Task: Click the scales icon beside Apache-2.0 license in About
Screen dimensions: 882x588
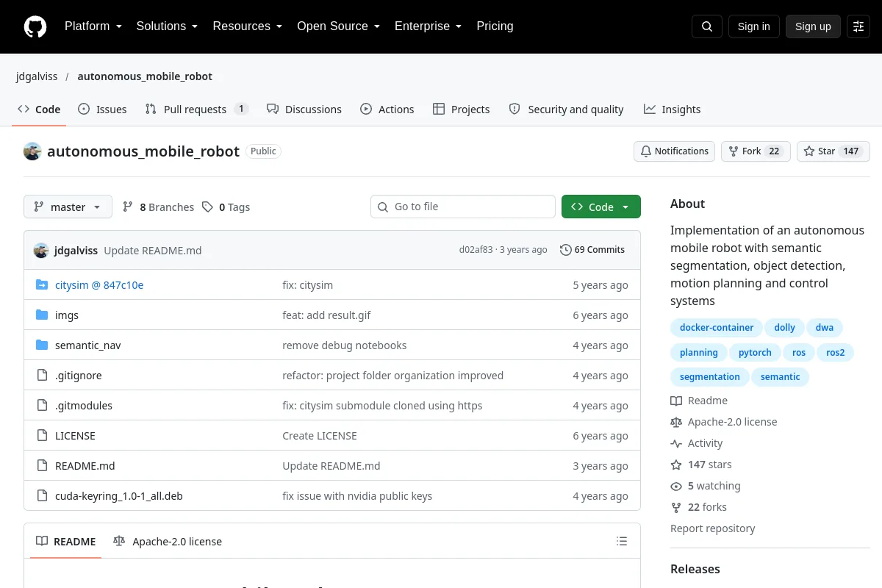Action: (676, 422)
